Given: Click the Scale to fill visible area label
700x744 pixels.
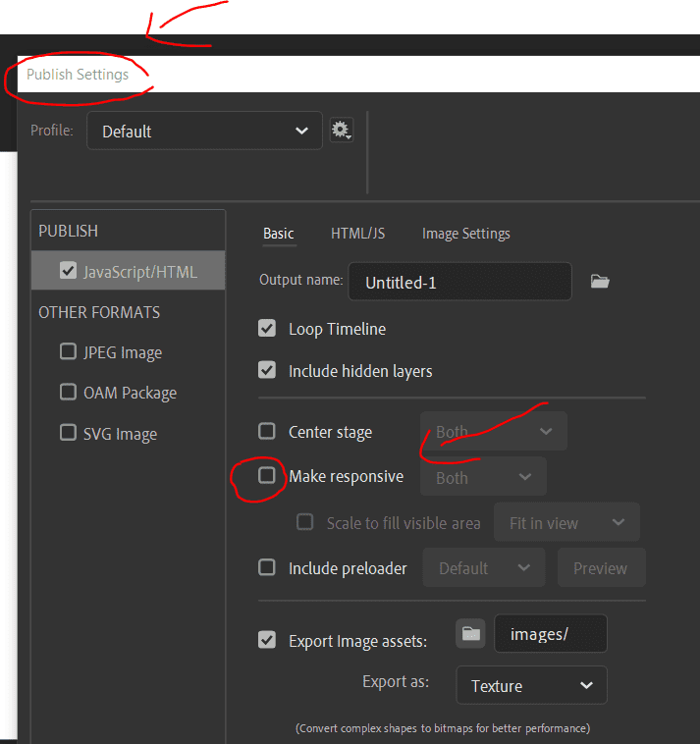Looking at the screenshot, I should (x=404, y=523).
